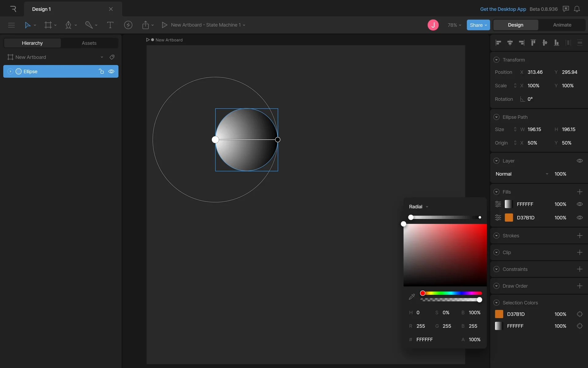Screen dimensions: 588x368
Task: Click the D37B1D orange fill swatch
Action: (509, 217)
